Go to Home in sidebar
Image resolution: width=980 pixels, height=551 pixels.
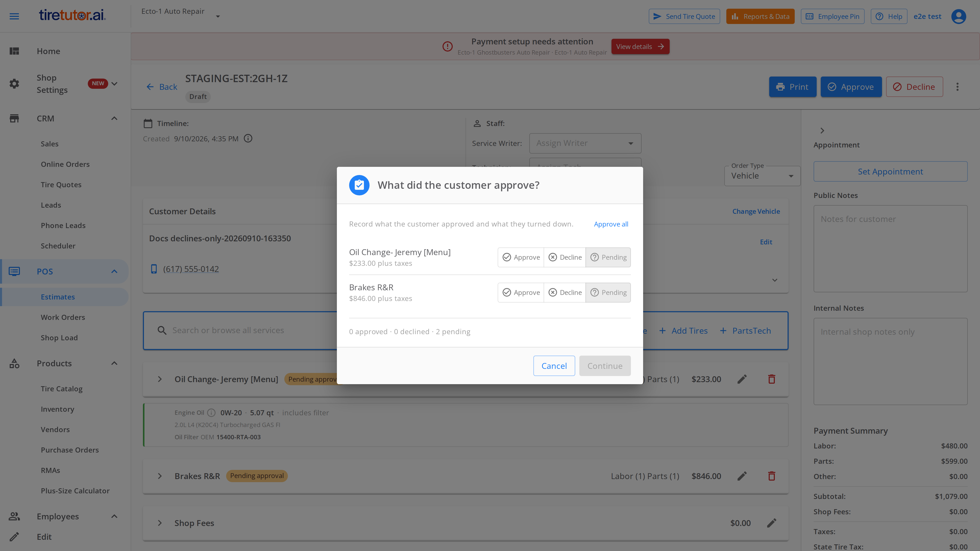tap(48, 51)
